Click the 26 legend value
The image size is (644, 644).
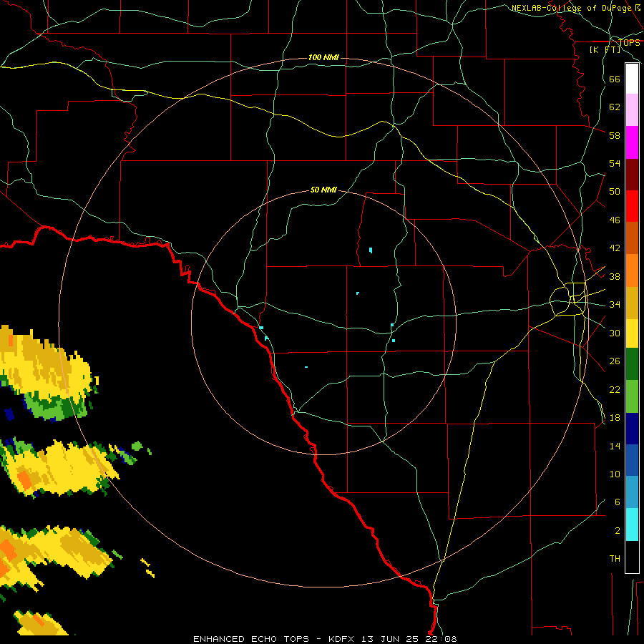tap(615, 361)
